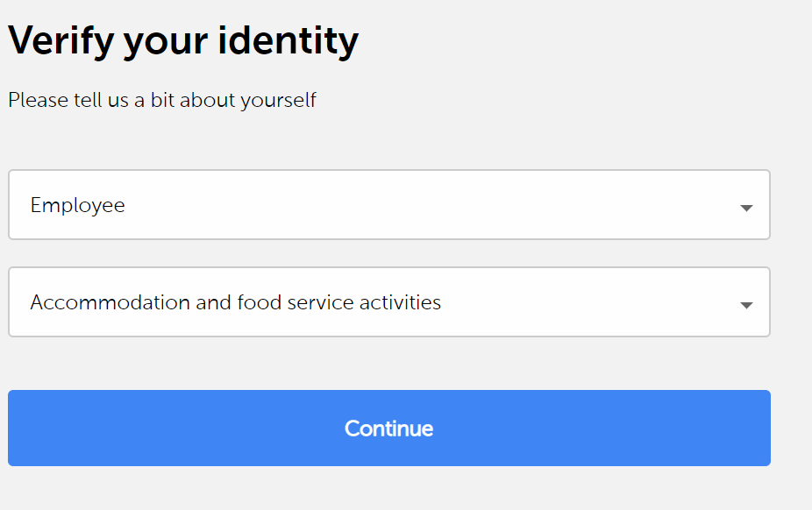Click the word 'yourself' in the subtitle

278,100
